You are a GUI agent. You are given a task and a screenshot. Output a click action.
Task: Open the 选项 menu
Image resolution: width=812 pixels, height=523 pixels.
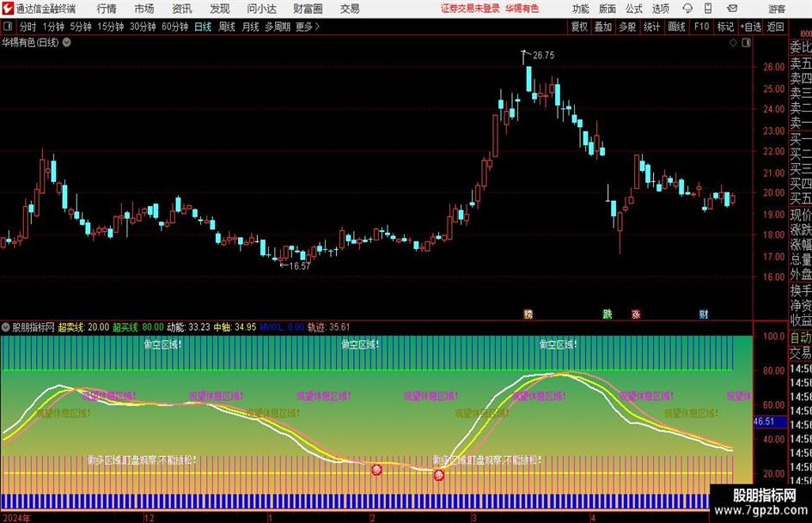[660, 9]
